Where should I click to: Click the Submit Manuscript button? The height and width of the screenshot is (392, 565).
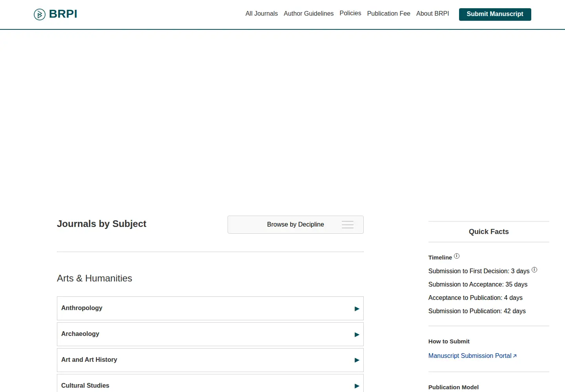pos(495,14)
